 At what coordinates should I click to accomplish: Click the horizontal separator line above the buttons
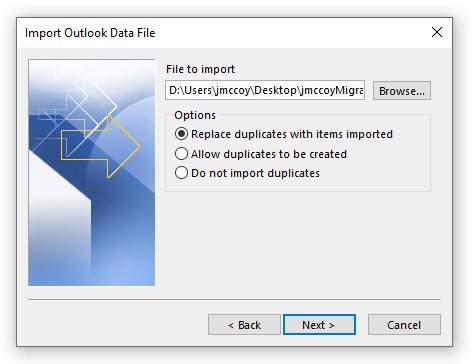[234, 300]
